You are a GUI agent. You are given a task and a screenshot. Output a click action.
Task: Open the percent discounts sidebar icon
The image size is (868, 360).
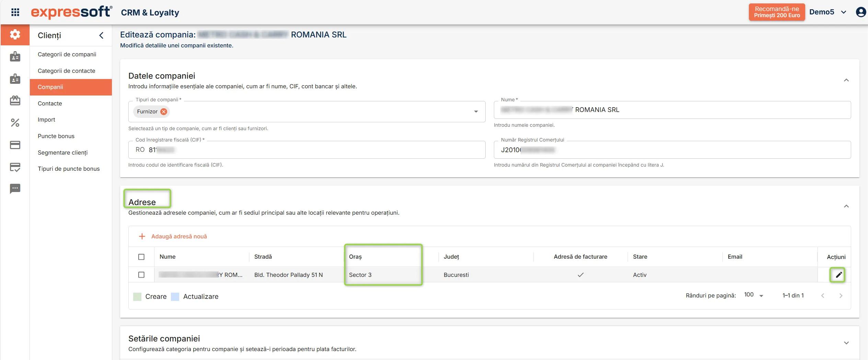pyautogui.click(x=15, y=123)
